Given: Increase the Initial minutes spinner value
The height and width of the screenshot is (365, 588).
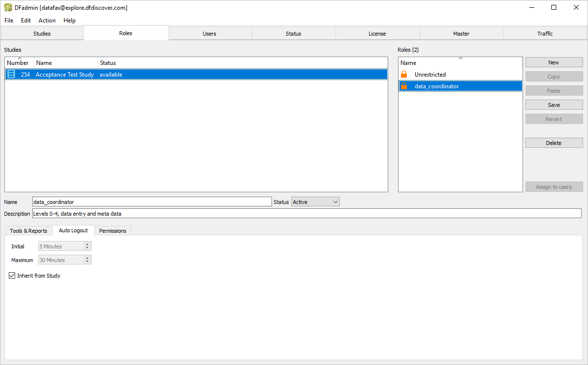Looking at the screenshot, I should click(87, 244).
